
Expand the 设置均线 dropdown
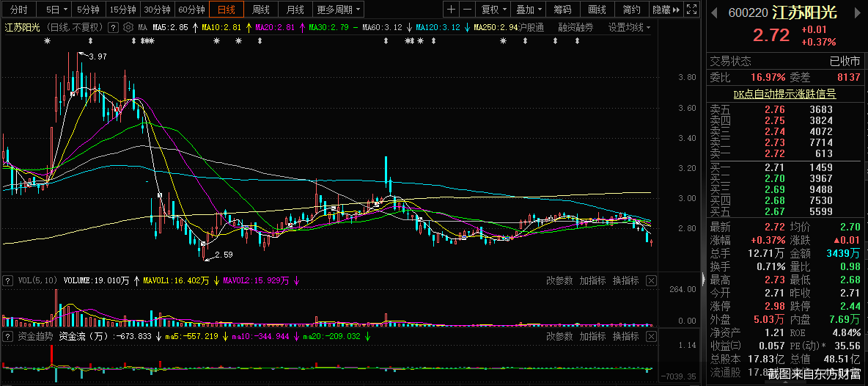pos(629,27)
